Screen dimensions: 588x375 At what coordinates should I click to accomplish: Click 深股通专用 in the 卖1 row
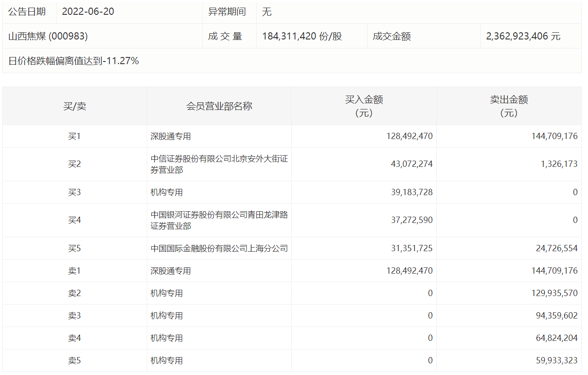pyautogui.click(x=171, y=271)
